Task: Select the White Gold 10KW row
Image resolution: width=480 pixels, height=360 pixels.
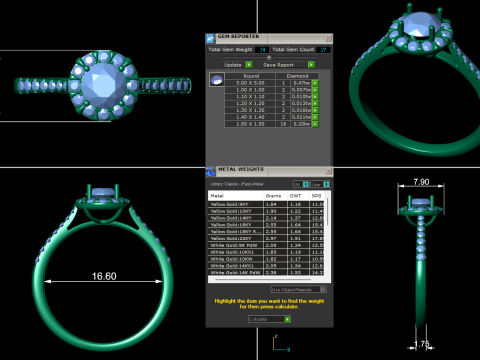Action: 266,259
